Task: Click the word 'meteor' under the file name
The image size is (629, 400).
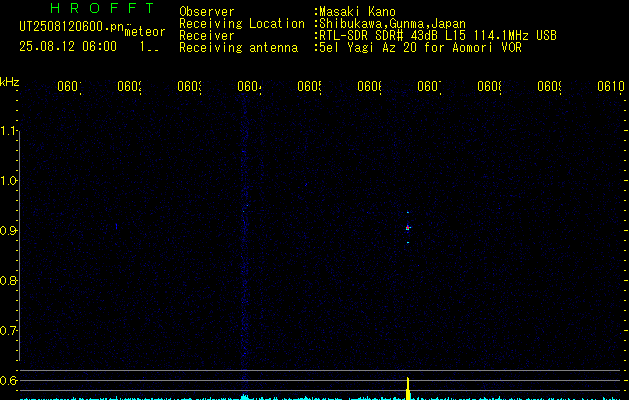Action: point(145,32)
